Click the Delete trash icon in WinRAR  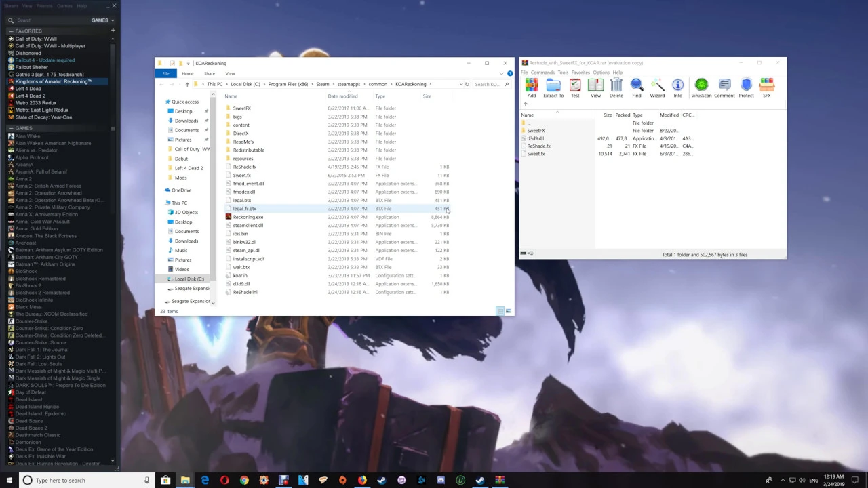pyautogui.click(x=616, y=87)
